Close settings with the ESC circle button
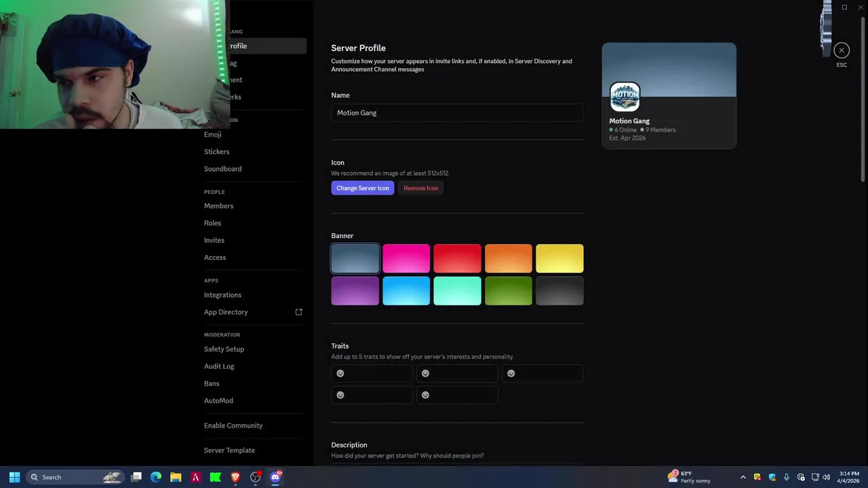868x488 pixels. (842, 50)
